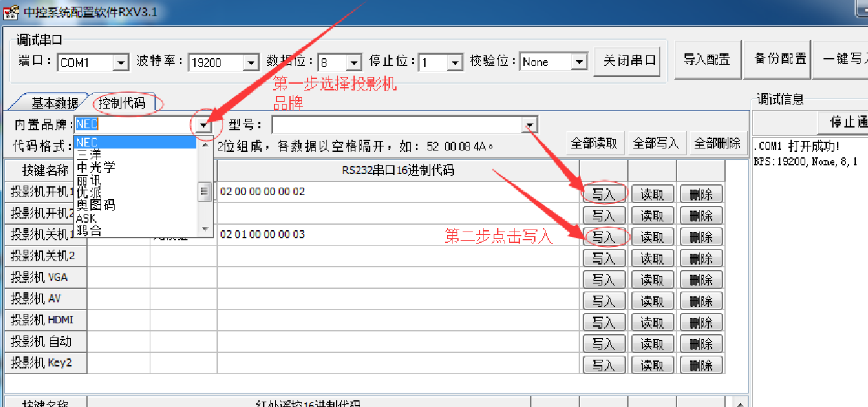868x407 pixels.
Task: Open the 校验位 parity dropdown
Action: 579,63
